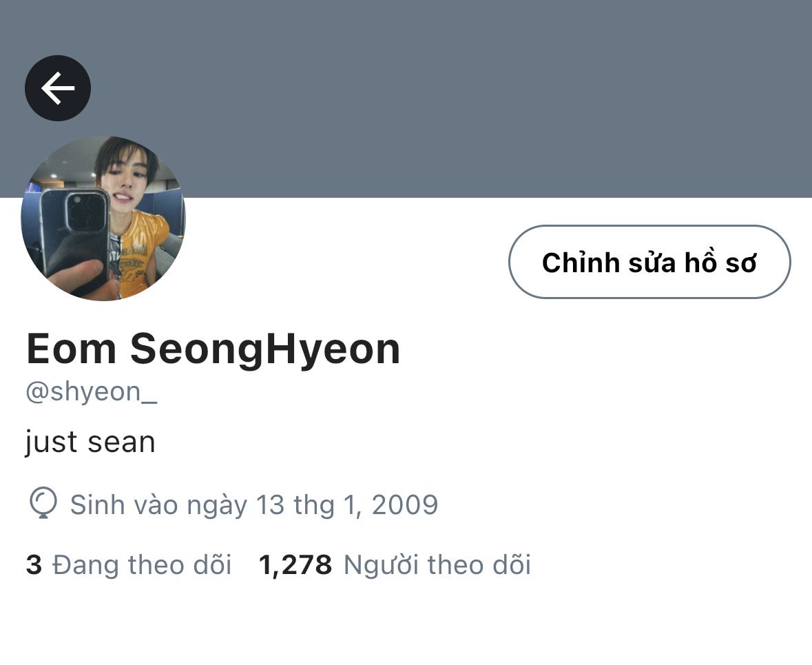Click the birth date 13 thg 1, 2009
Viewport: 812px width, 665px height.
pyautogui.click(x=347, y=504)
